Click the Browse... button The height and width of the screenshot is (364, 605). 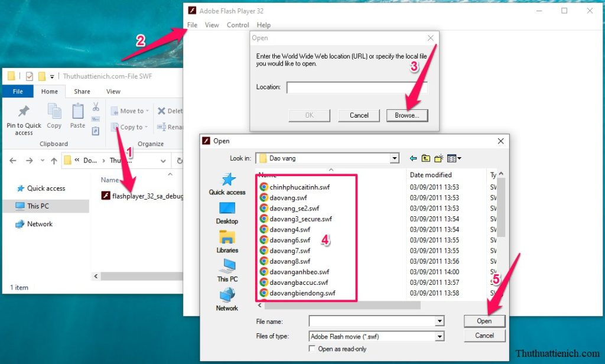pyautogui.click(x=406, y=115)
